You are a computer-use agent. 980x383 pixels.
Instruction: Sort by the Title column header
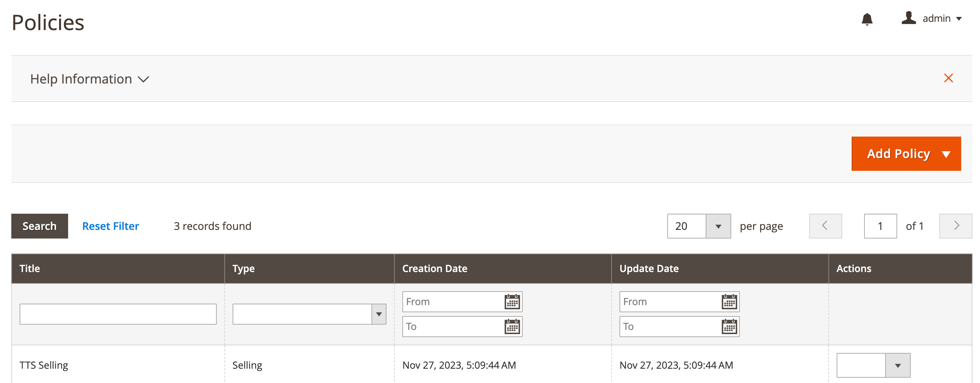coord(30,269)
